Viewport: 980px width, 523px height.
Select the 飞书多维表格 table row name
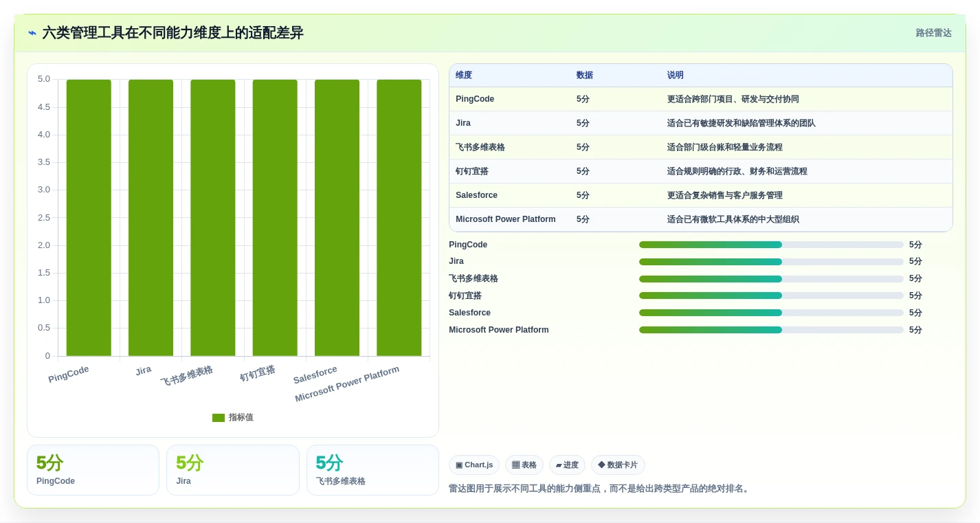pos(480,147)
